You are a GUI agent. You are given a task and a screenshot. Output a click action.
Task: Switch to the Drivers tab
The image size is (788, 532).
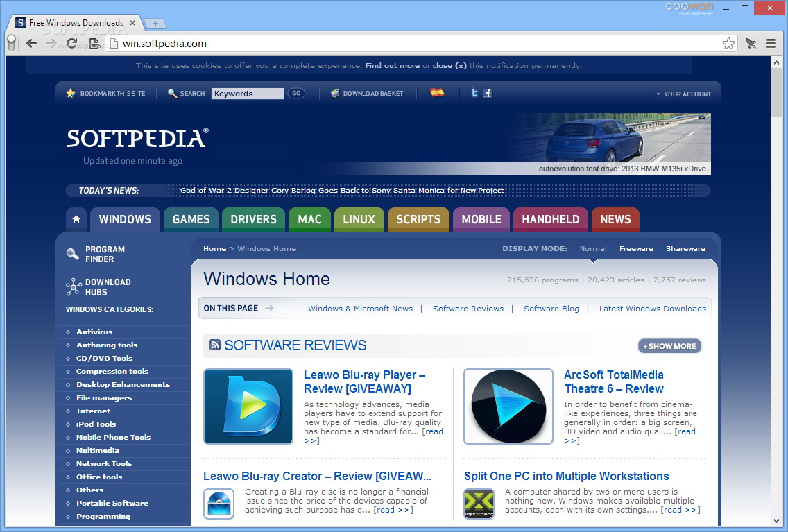253,220
